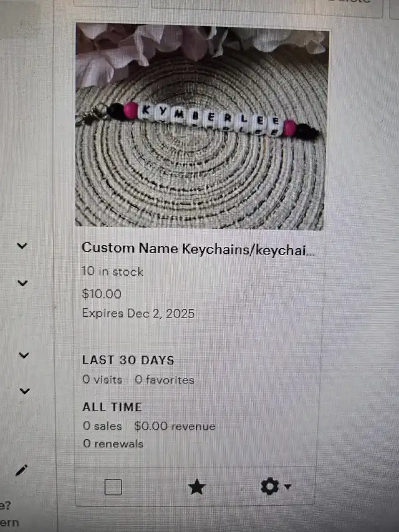Viewport: 399px width, 532px height.
Task: Tick the listing selection checkbox
Action: click(113, 487)
